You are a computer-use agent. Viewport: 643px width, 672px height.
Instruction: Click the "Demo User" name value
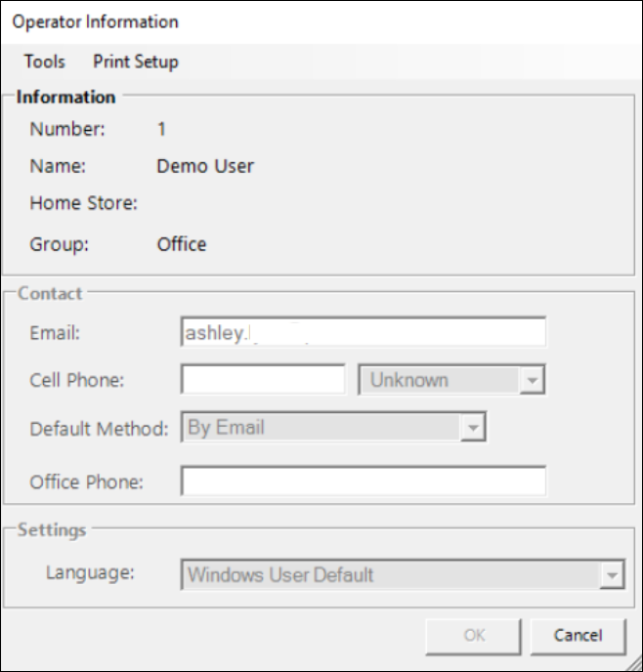pos(205,166)
